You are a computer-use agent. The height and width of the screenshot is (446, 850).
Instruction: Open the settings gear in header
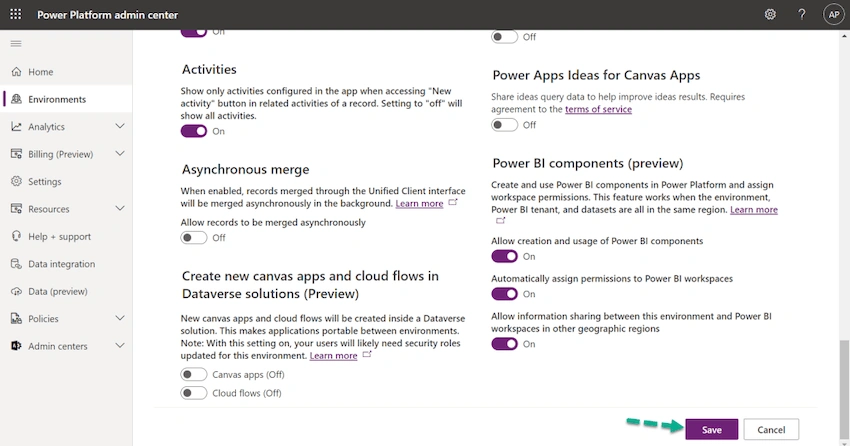click(770, 15)
